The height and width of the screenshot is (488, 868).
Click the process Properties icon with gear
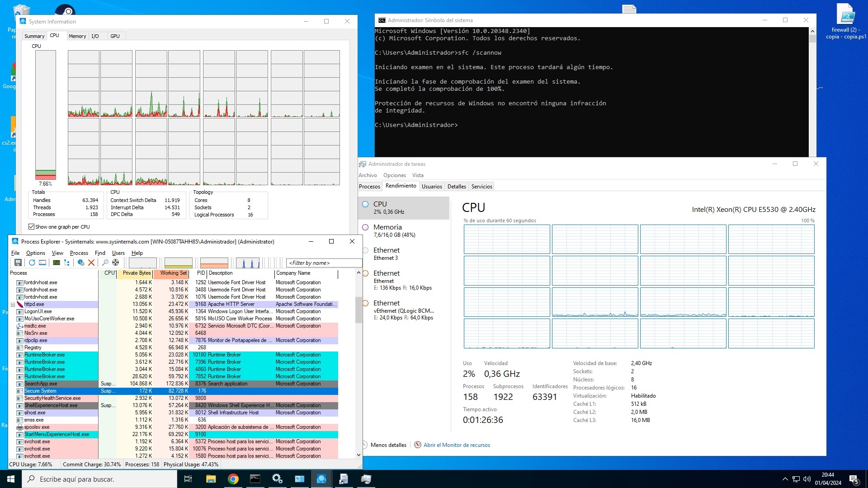click(x=81, y=263)
